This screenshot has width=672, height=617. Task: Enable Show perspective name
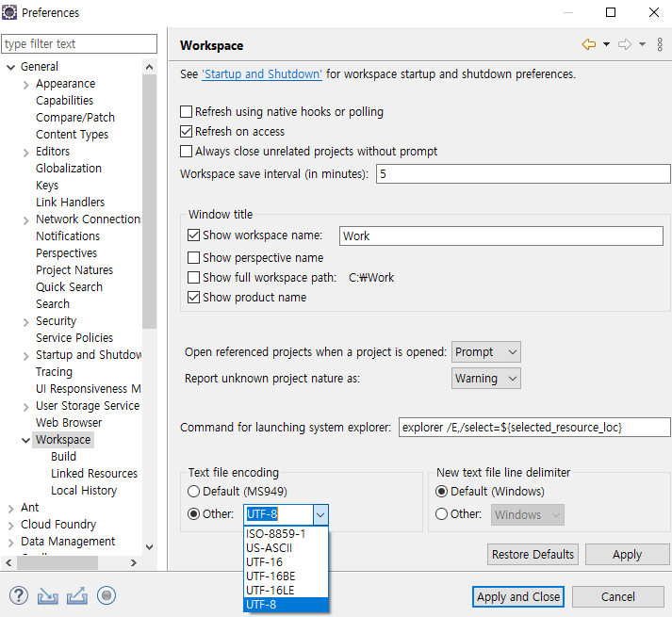pyautogui.click(x=194, y=258)
